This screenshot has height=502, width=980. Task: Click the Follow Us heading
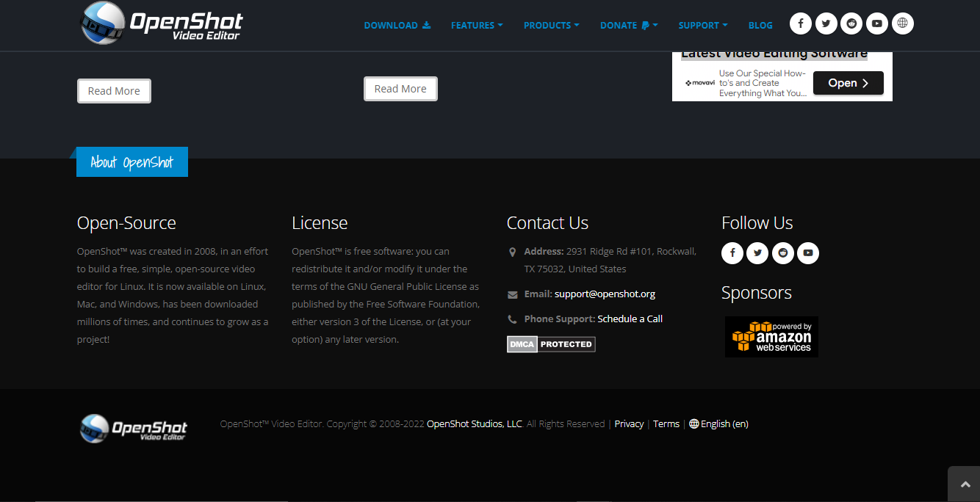pyautogui.click(x=757, y=223)
